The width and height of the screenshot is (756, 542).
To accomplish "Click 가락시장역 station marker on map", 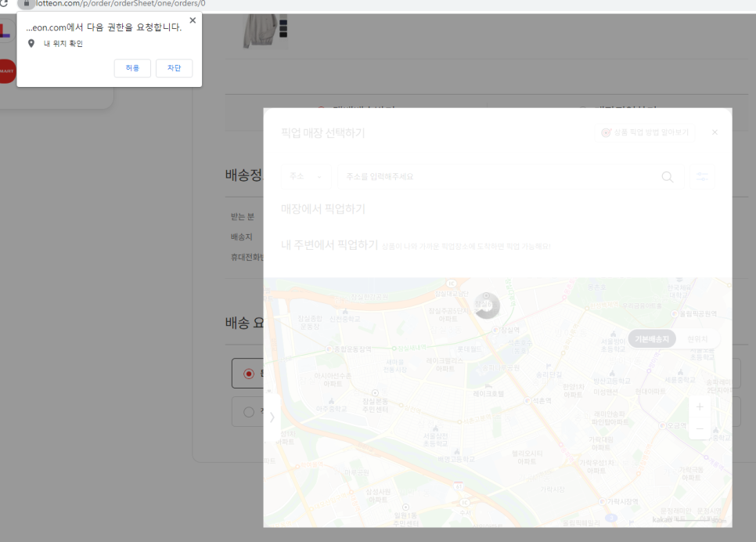I will [602, 502].
